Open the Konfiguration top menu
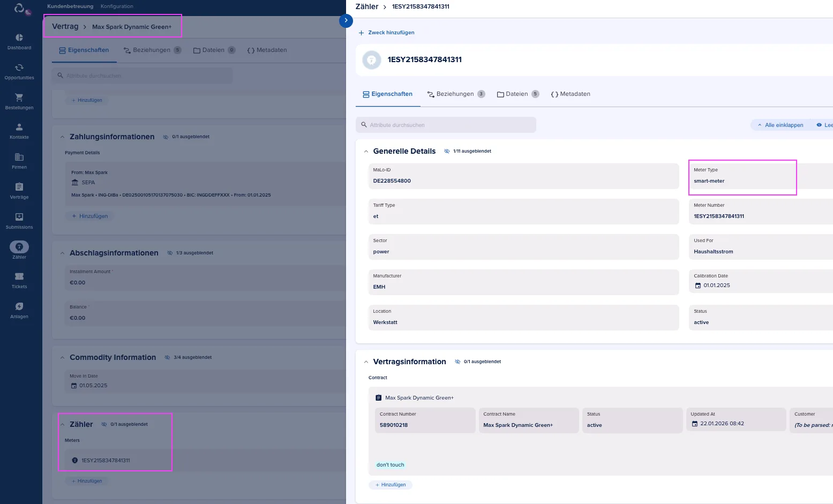This screenshot has height=504, width=833. tap(117, 6)
